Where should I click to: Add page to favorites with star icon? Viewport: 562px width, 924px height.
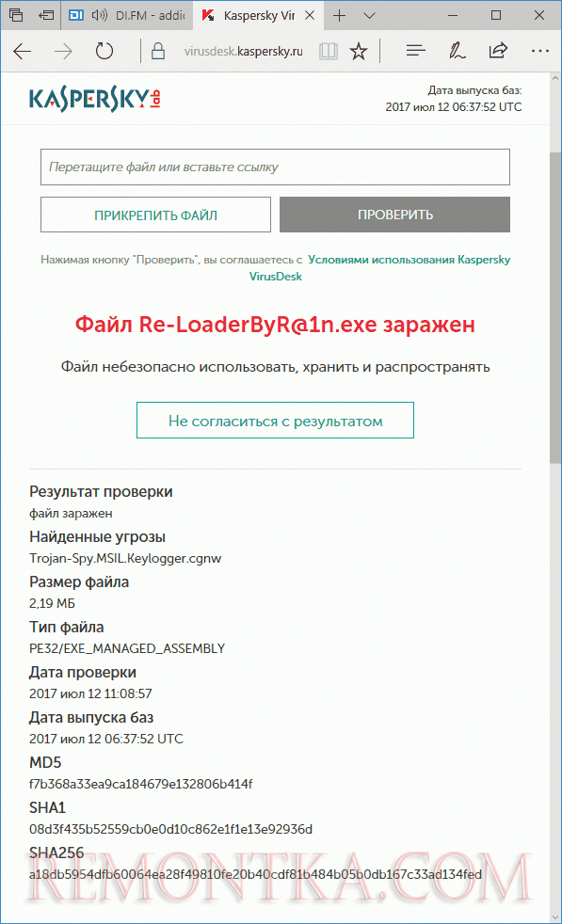point(359,51)
